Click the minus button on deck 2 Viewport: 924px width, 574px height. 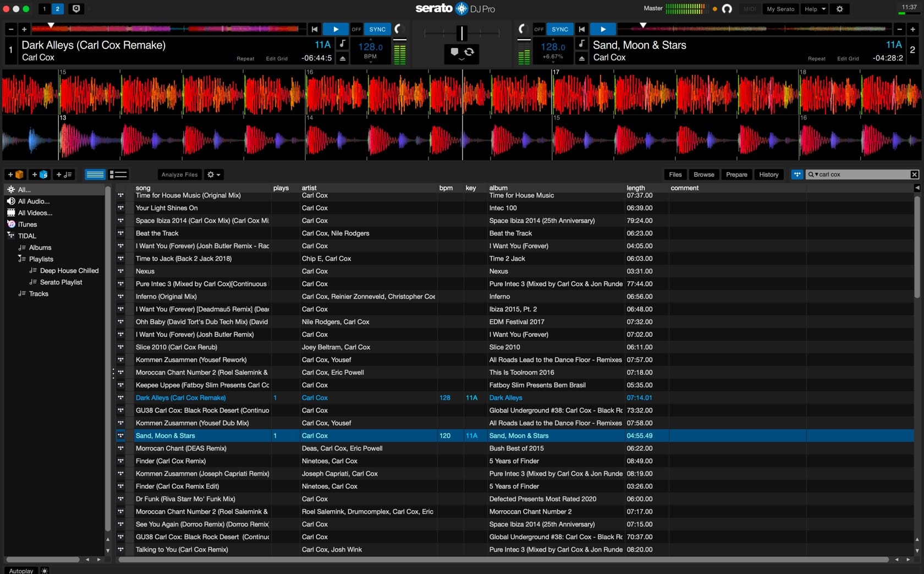tap(899, 29)
